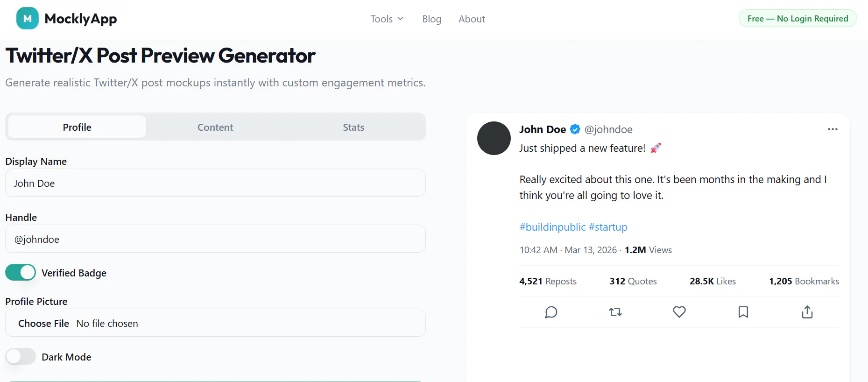
Task: Switch to the Content tab
Action: 215,127
